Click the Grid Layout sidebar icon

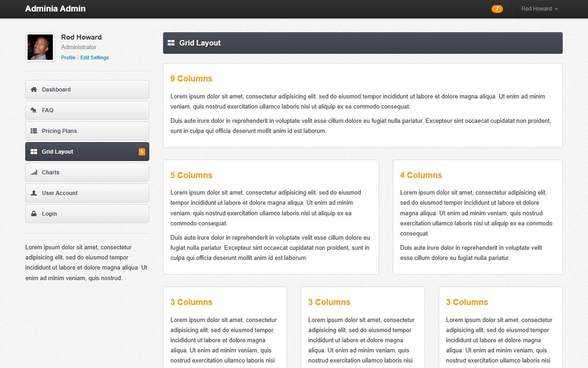34,151
